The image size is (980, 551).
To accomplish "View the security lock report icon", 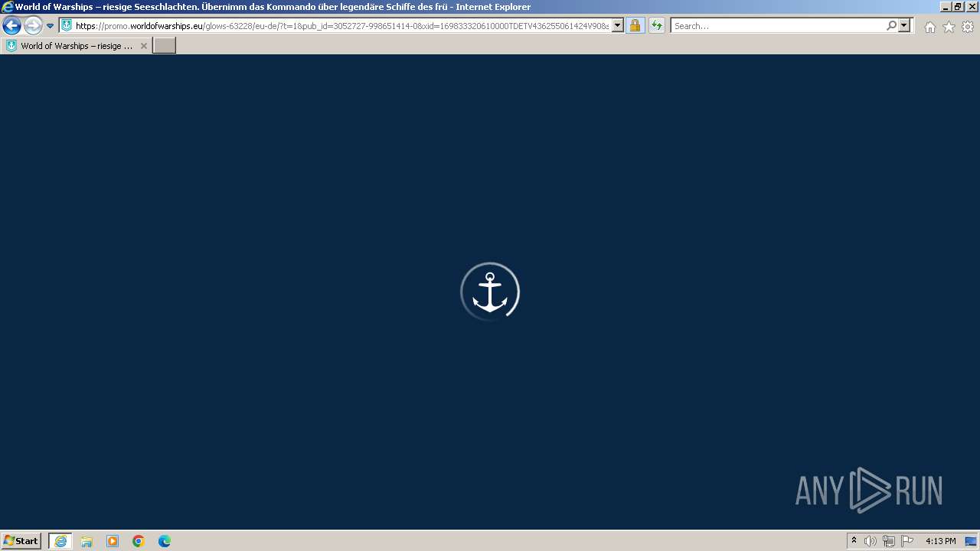I will [635, 25].
